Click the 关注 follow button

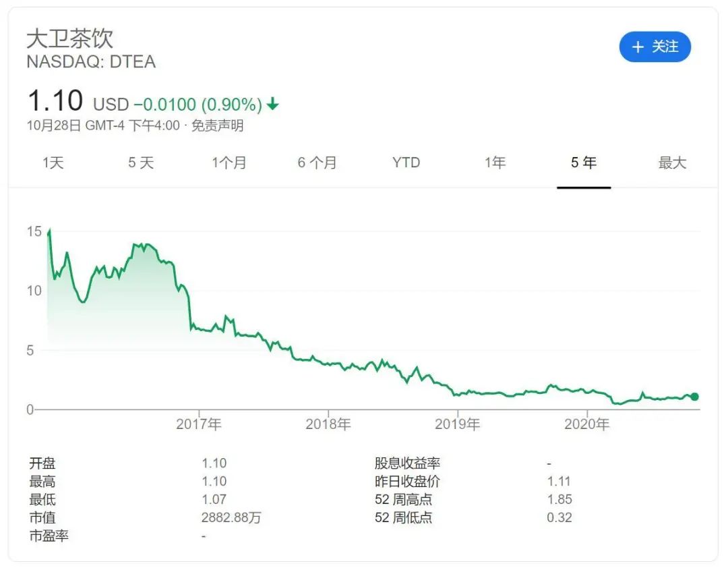coord(655,47)
